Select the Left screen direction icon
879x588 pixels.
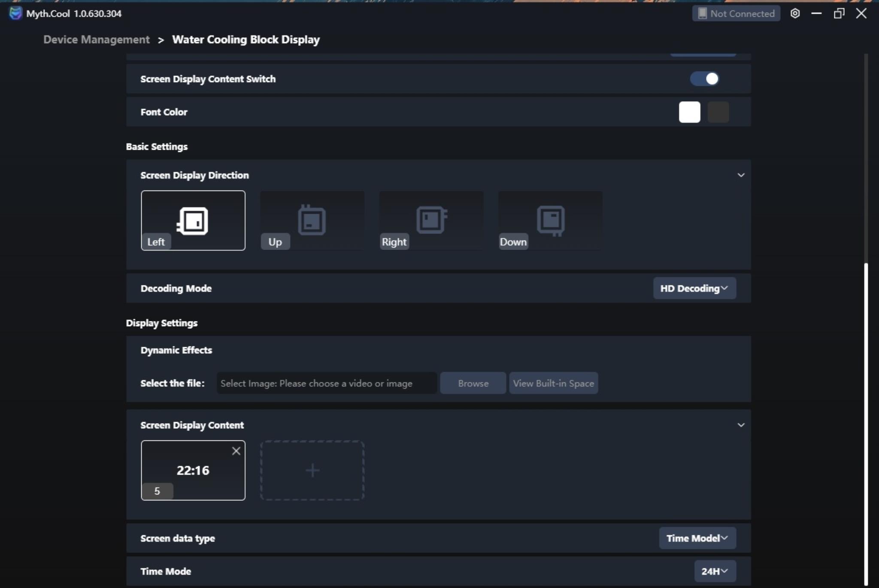click(193, 221)
